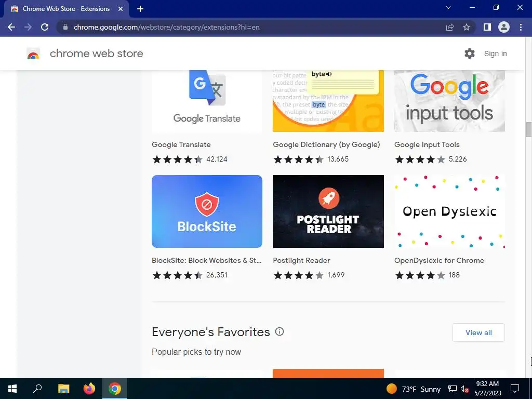
Task: Click the 42,124 review count
Action: click(217, 159)
